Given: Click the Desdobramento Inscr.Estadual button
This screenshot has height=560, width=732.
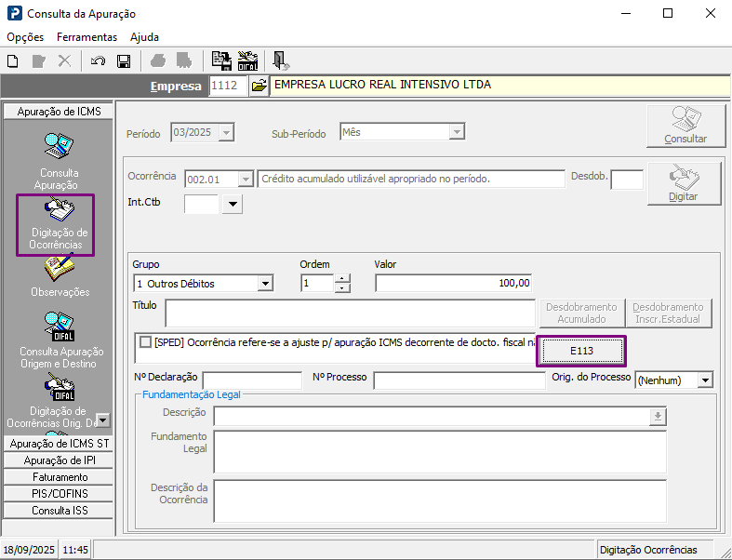Looking at the screenshot, I should [669, 313].
